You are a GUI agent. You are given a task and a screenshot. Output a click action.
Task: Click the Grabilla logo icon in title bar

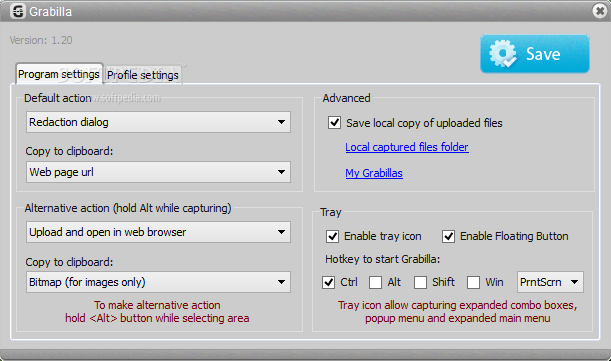(17, 11)
